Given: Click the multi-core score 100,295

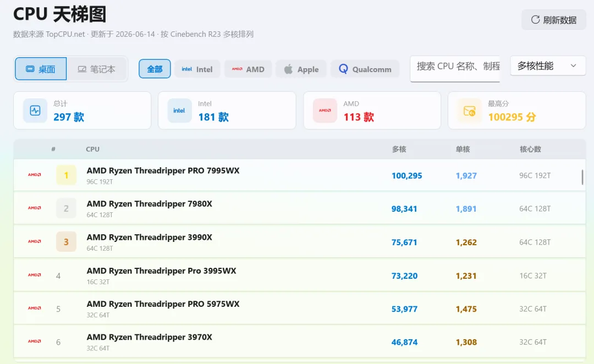Looking at the screenshot, I should [x=406, y=176].
